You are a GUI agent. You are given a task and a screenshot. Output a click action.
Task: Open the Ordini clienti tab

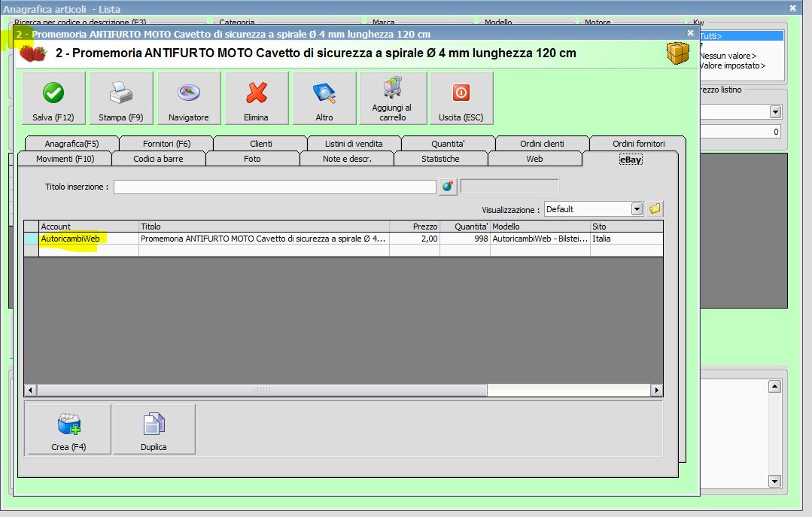point(542,144)
